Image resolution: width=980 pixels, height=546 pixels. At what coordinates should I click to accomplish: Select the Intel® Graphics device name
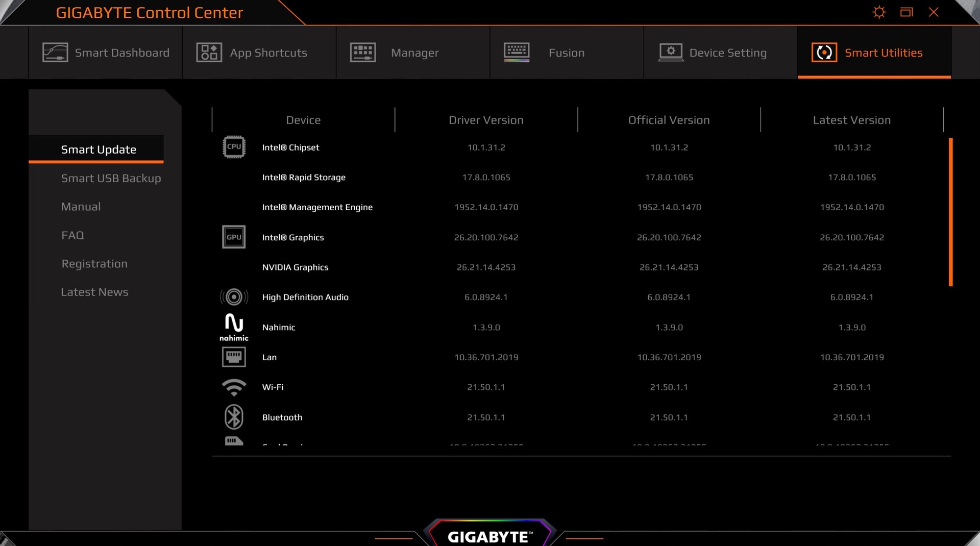pyautogui.click(x=293, y=237)
